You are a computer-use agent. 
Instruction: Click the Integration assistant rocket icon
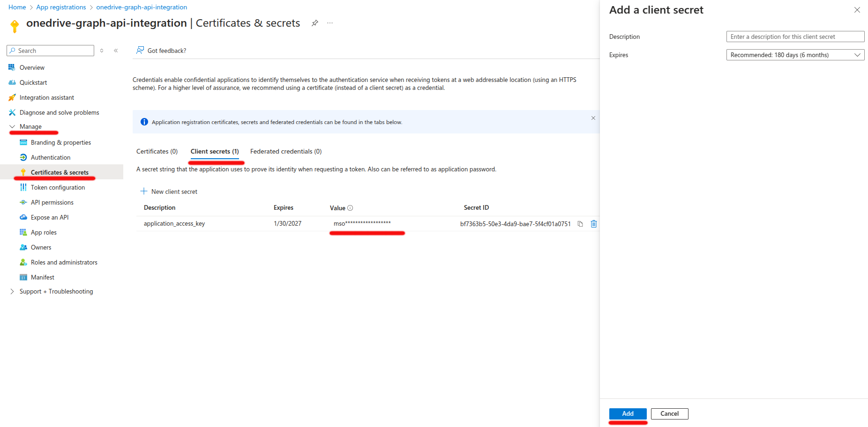pos(12,97)
